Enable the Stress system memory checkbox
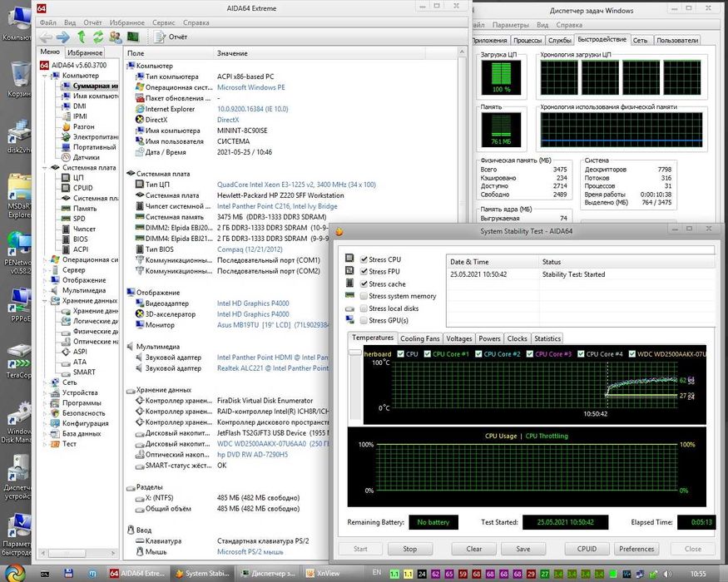Screen dimensions: 728x582 click(365, 296)
